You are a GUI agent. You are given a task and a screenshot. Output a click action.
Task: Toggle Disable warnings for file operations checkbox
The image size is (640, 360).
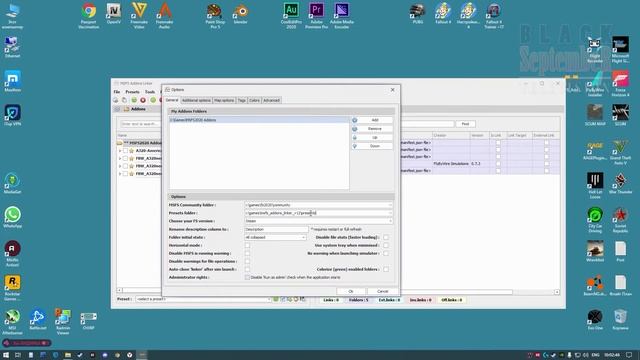tap(247, 261)
